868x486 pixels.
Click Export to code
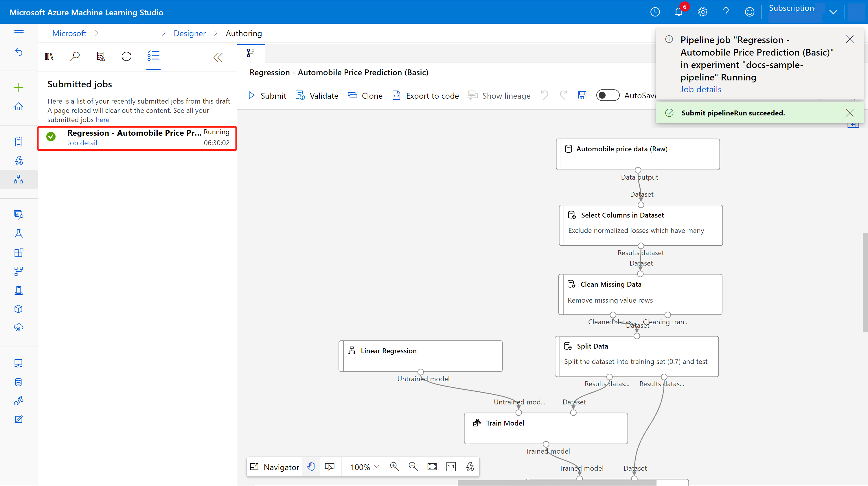tap(426, 96)
